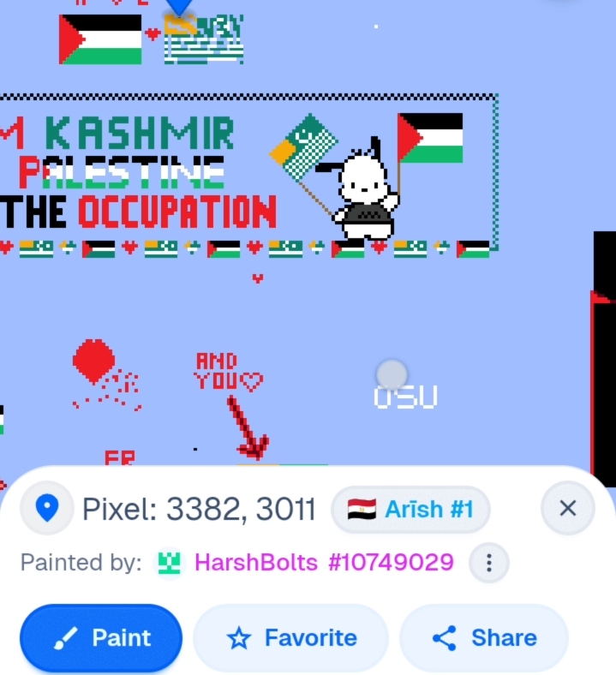Viewport: 616px width, 675px height.
Task: Click the star icon on Favorite
Action: [239, 638]
